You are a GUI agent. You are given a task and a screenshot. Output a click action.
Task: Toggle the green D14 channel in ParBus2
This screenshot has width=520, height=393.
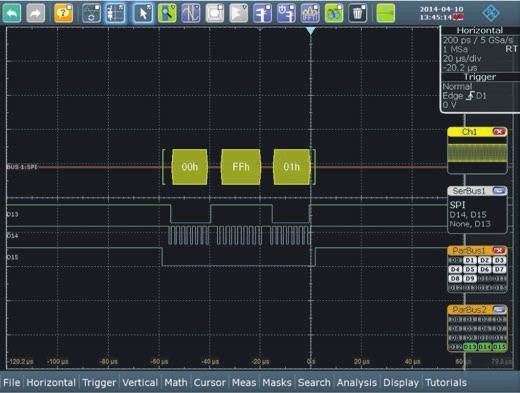pyautogui.click(x=484, y=347)
